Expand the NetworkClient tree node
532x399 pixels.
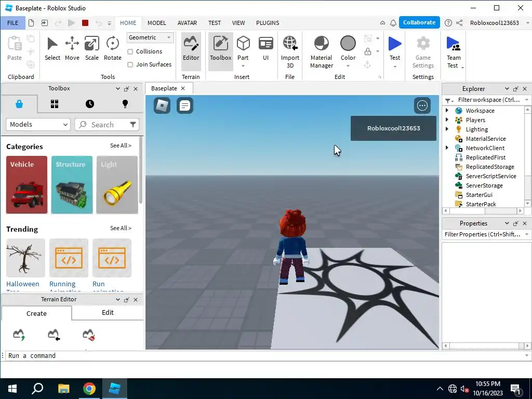(x=447, y=148)
